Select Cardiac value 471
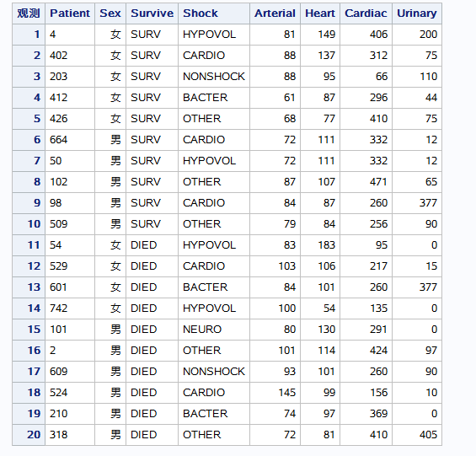The width and height of the screenshot is (476, 456). click(x=366, y=182)
